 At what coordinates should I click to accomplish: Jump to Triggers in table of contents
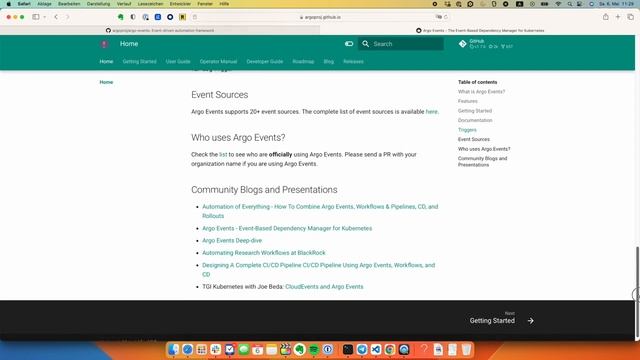click(467, 130)
